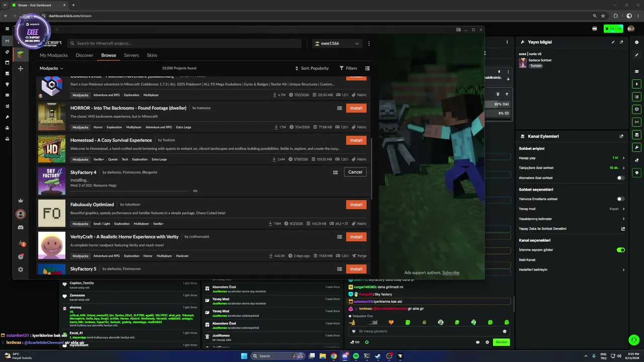The image size is (644, 362).
Task: Open server-pack icon on HORROR Backrooms row
Action: point(340,108)
